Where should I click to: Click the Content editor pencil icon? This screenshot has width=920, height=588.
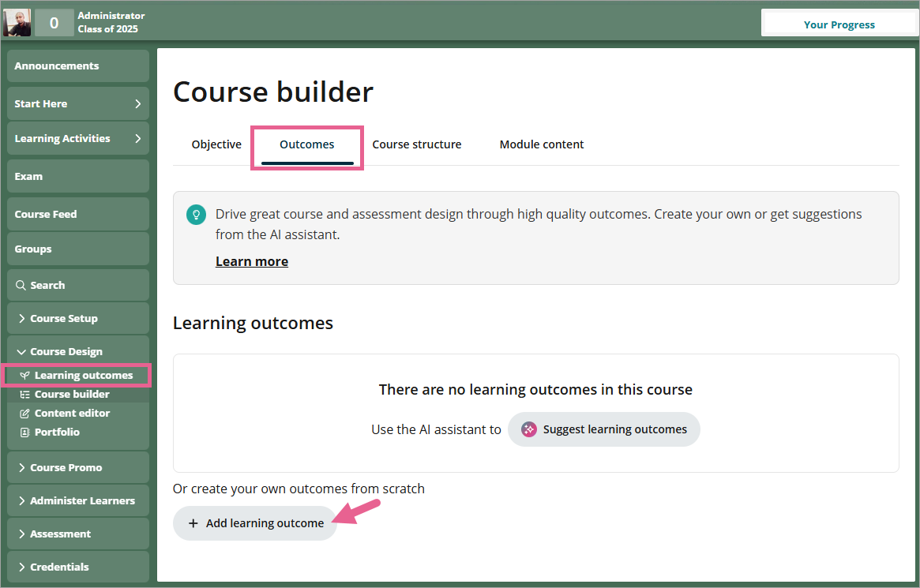coord(24,414)
